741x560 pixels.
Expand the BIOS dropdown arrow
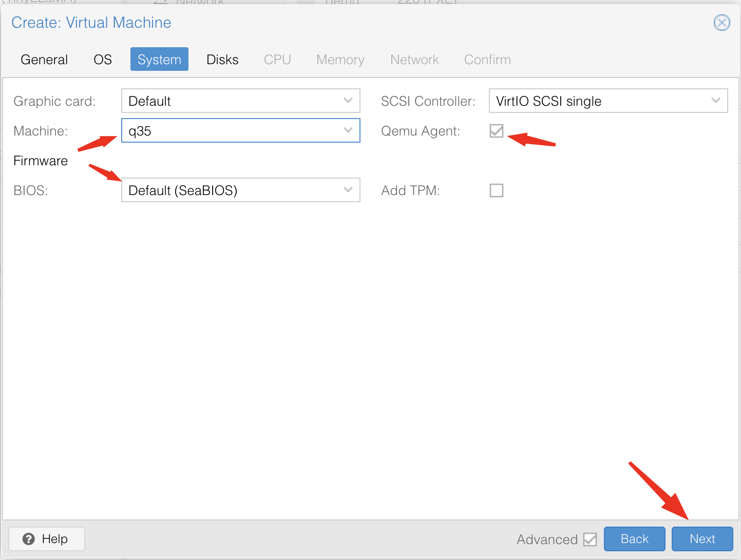348,190
